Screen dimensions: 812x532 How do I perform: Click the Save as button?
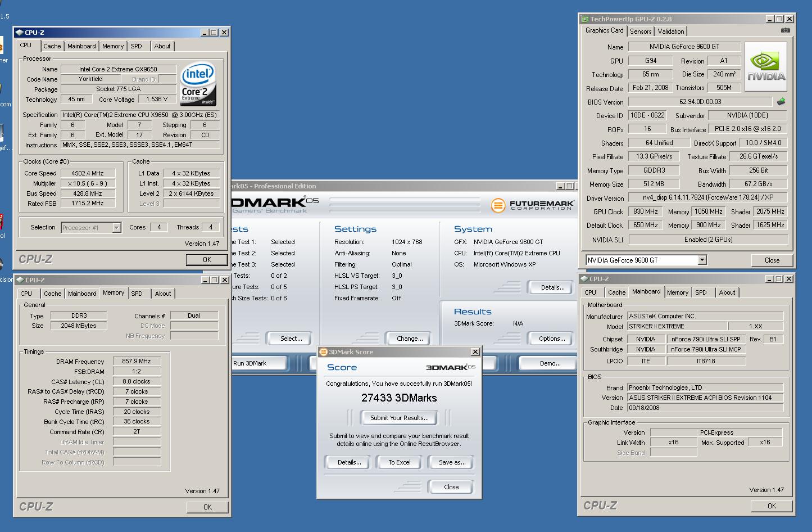coord(452,462)
